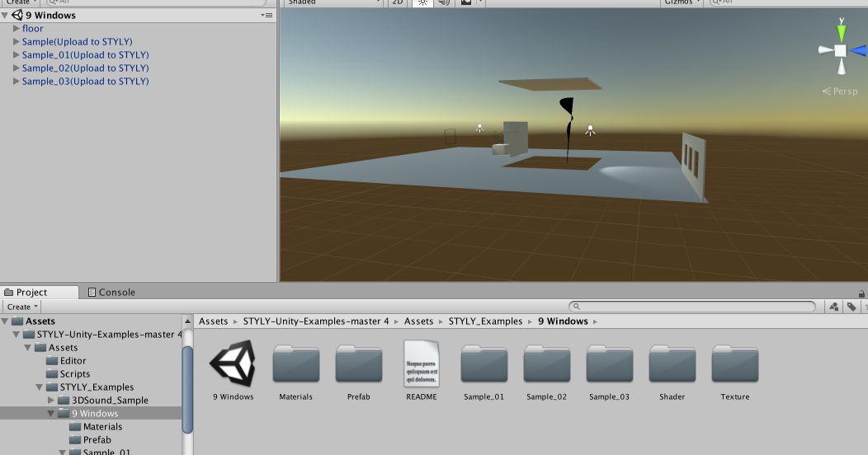
Task: Expand Sample(Upload to STYLY) in hierarchy
Action: 16,41
